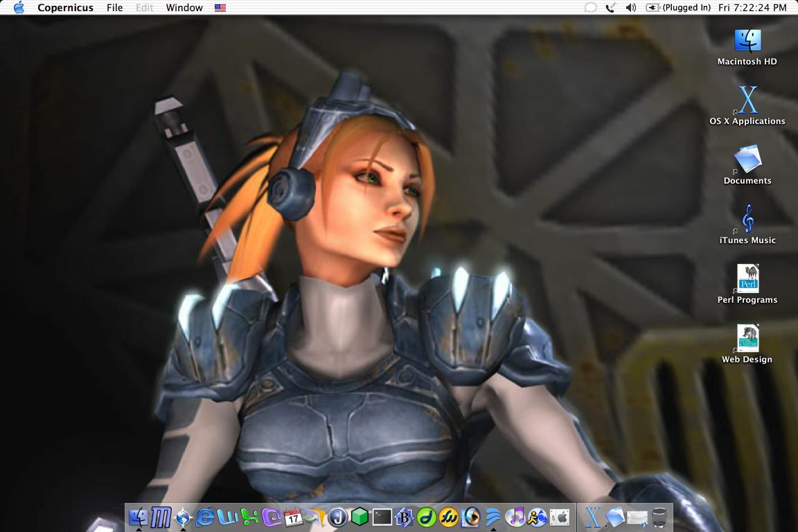Viewport: 798px width, 532px height.
Task: Open the X Applications folder in dock
Action: [x=593, y=517]
